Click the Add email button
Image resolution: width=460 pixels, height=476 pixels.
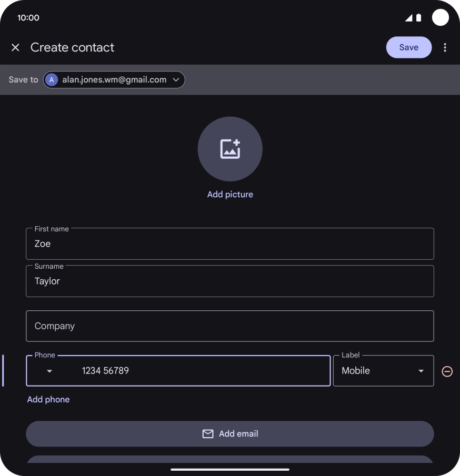[230, 434]
